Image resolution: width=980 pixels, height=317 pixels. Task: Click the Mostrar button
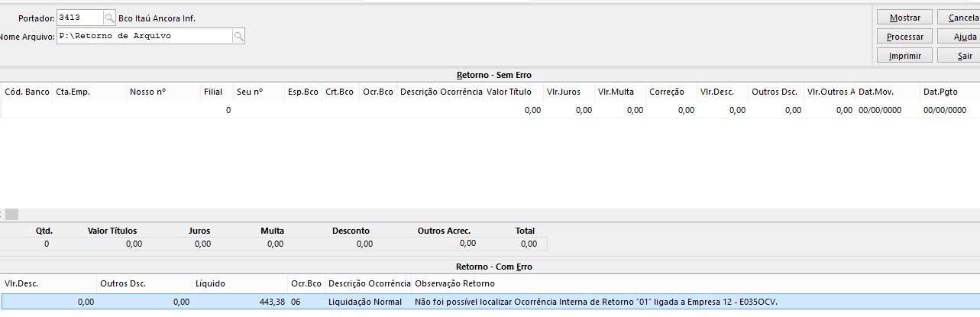pos(905,18)
